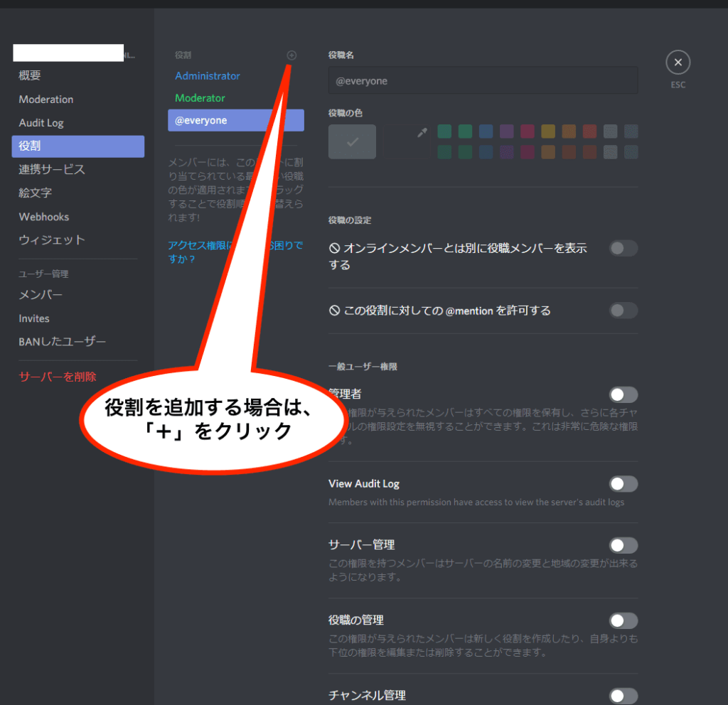Enable the 役職の管理 permission switch

(623, 620)
